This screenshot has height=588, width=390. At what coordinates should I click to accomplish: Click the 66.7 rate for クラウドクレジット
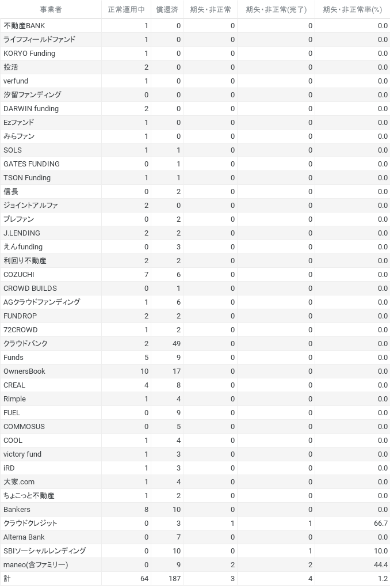tap(381, 523)
